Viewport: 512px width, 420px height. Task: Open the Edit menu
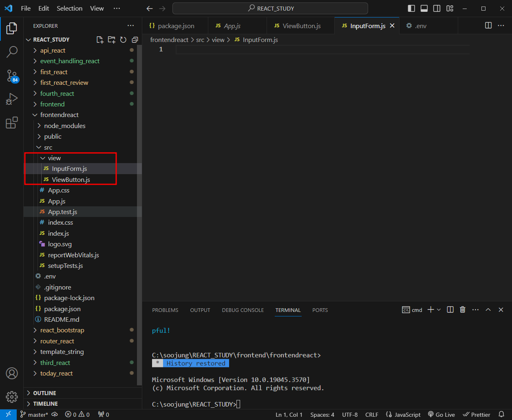pos(44,9)
